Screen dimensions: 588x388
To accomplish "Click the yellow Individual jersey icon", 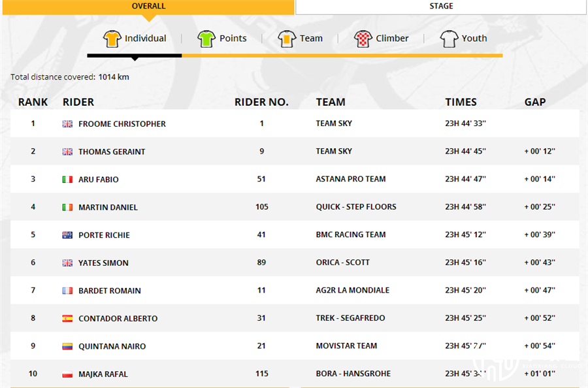I will [x=112, y=39].
